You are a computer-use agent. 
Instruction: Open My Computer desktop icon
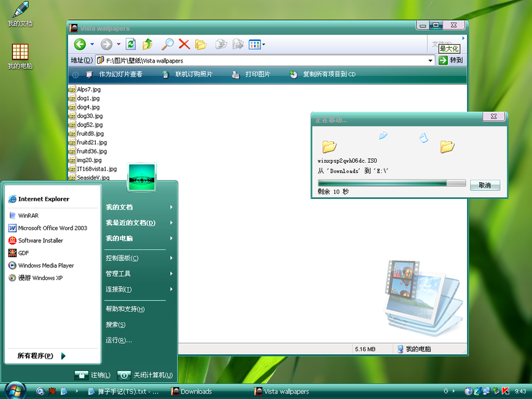click(20, 56)
